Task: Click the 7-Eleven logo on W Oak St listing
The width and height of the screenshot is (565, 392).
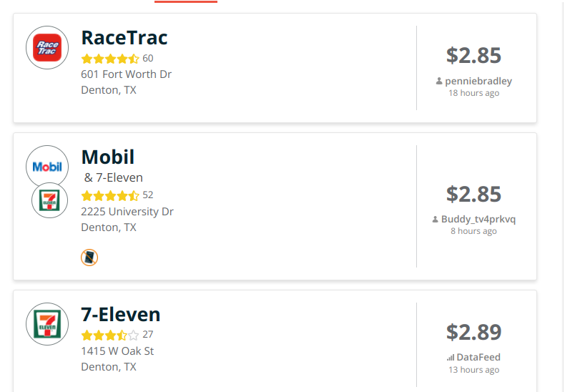Action: (47, 324)
